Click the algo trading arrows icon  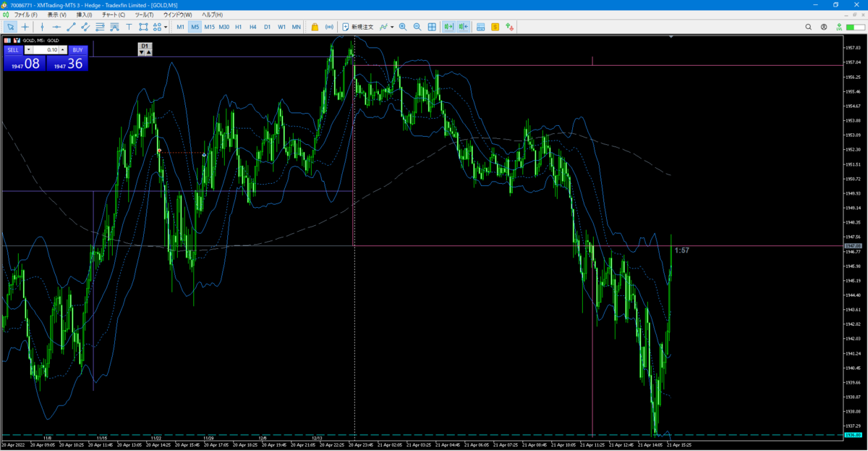[510, 27]
